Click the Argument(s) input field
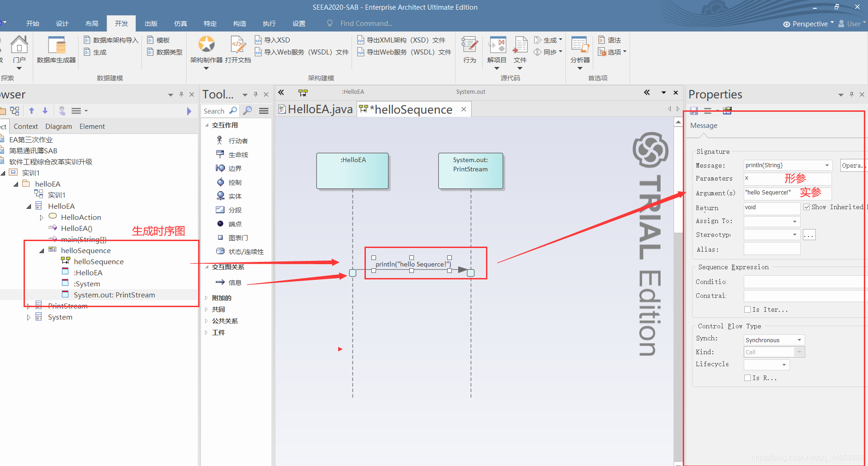868x466 pixels. point(787,193)
